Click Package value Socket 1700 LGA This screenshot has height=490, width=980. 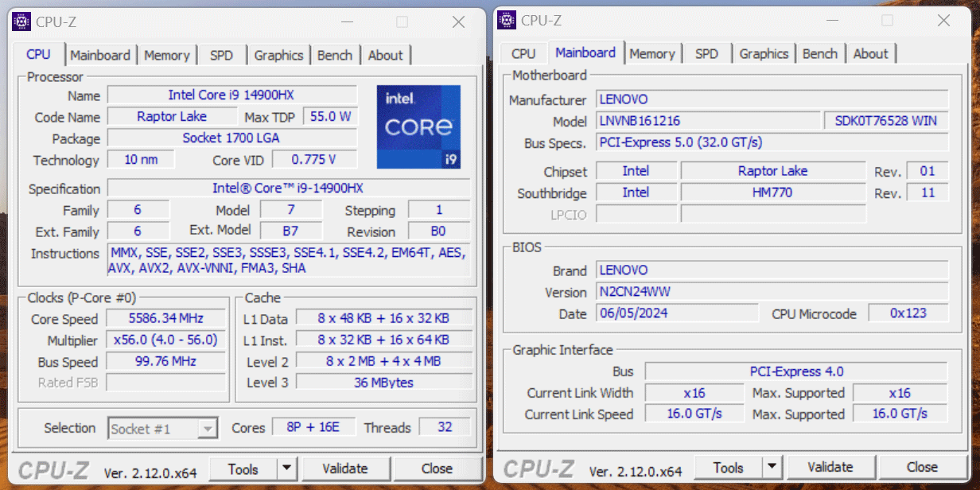click(x=231, y=138)
